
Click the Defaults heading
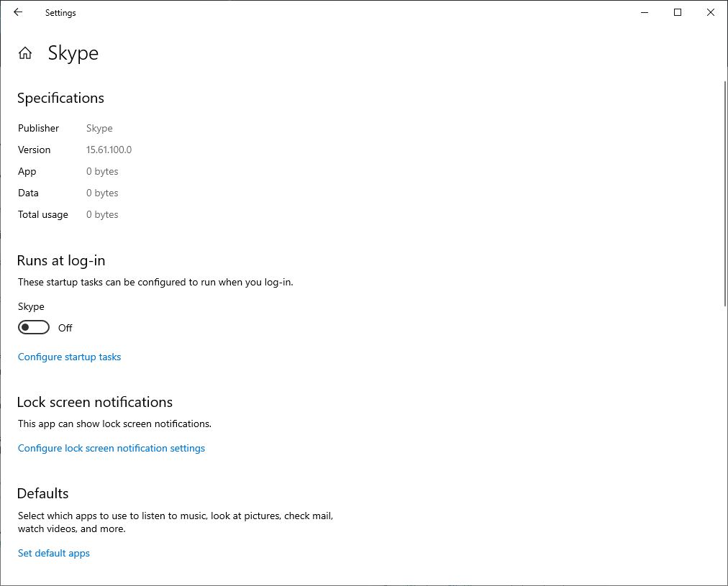pos(42,493)
